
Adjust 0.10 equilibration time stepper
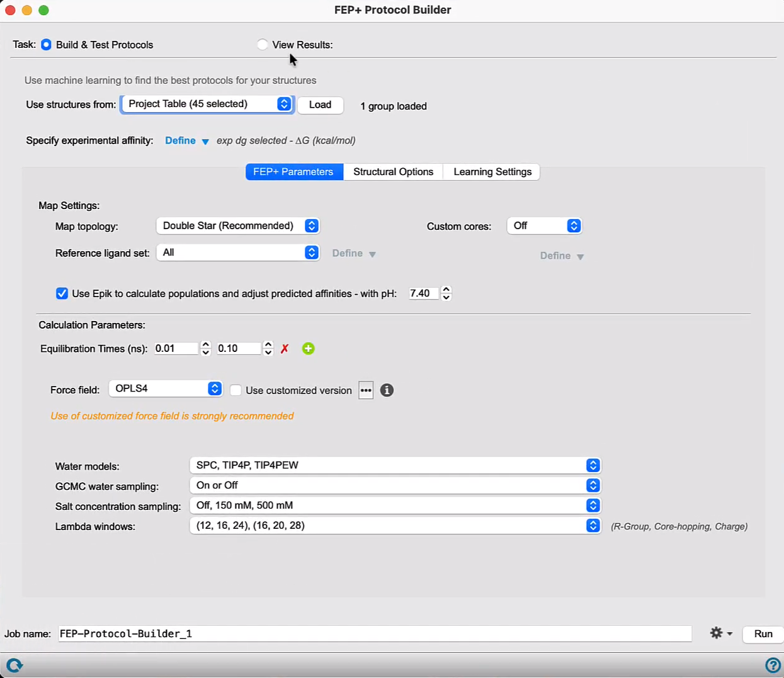268,349
